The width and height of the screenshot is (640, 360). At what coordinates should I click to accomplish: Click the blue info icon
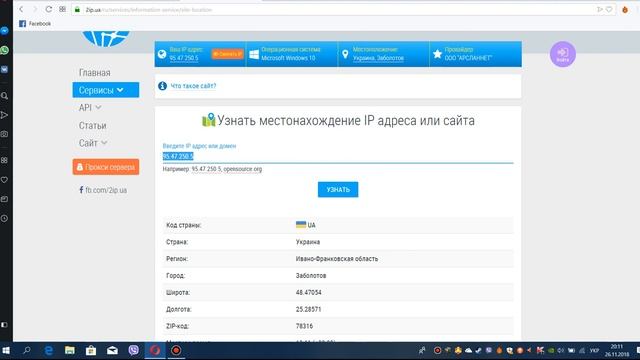[x=162, y=86]
